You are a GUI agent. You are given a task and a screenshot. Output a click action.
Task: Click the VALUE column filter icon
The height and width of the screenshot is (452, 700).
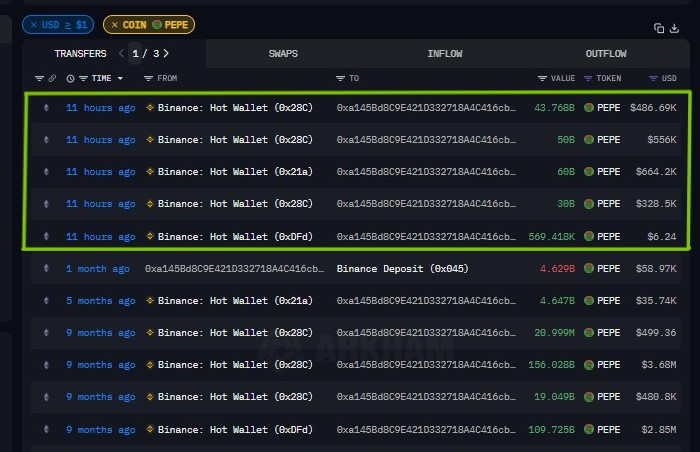tap(542, 78)
